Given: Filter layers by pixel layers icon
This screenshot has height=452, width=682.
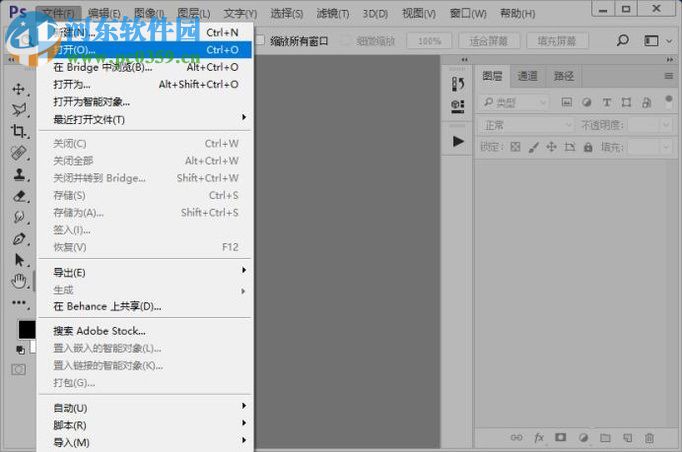Looking at the screenshot, I should click(x=566, y=102).
